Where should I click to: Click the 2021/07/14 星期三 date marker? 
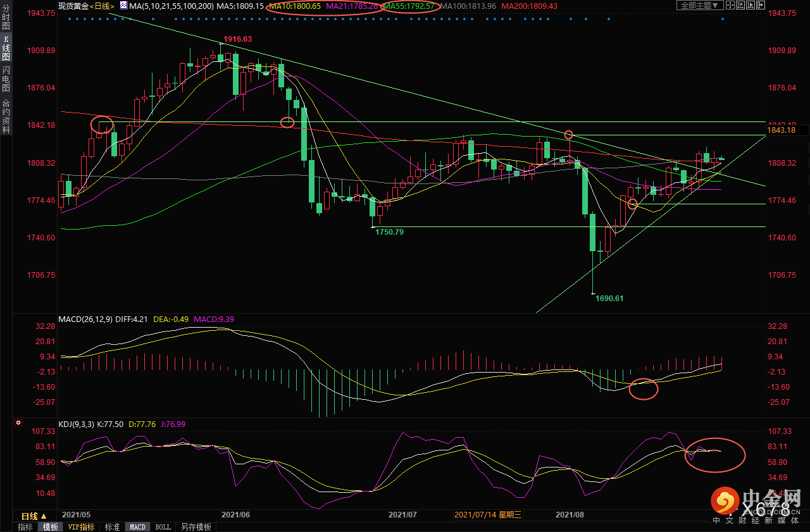(x=488, y=515)
